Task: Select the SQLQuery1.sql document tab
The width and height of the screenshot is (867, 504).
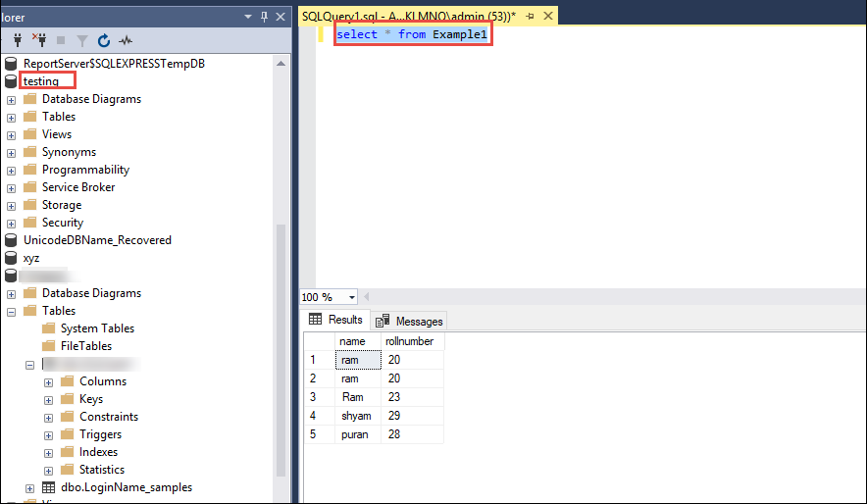Action: [409, 16]
